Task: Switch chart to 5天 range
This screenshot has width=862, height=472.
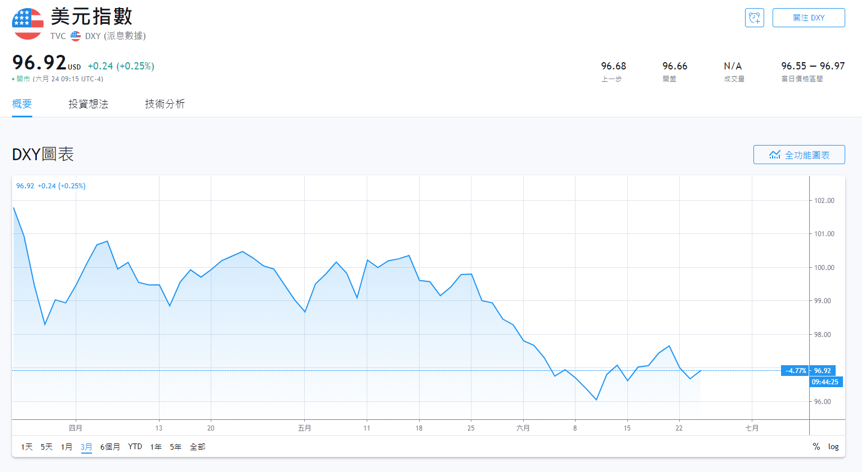Action: (47, 447)
